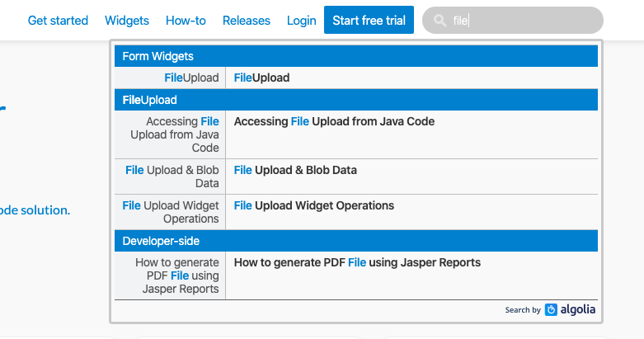Select the Form Widgets category header

click(157, 56)
